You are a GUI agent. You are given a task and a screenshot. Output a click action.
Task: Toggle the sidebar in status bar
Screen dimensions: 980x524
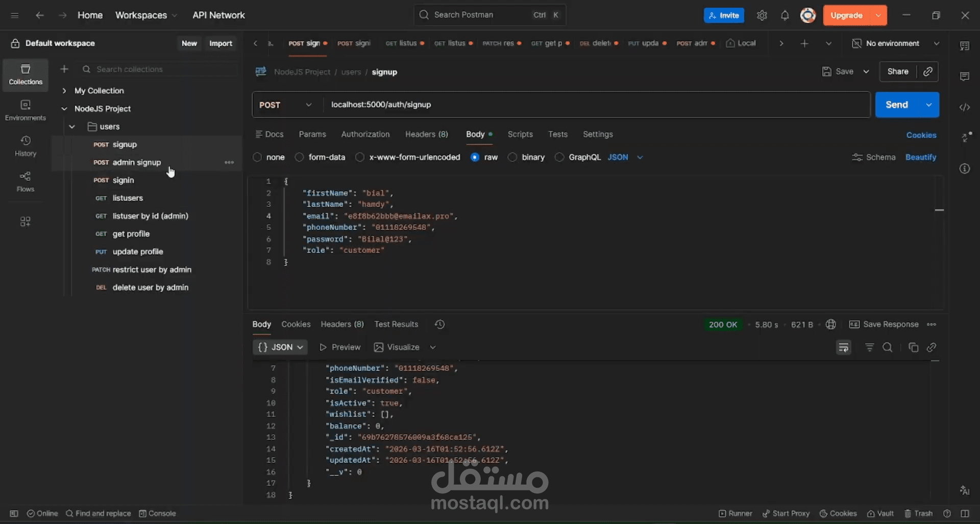tap(14, 513)
